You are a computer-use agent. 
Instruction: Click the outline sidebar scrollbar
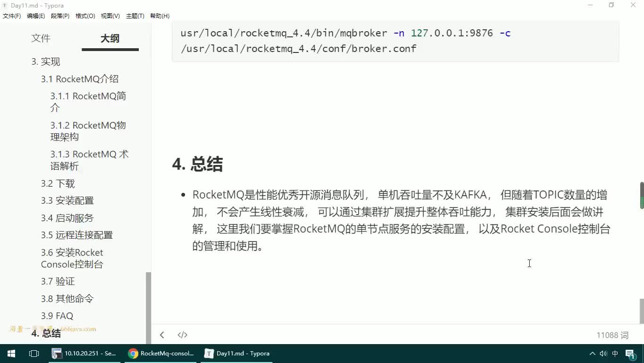(148, 307)
